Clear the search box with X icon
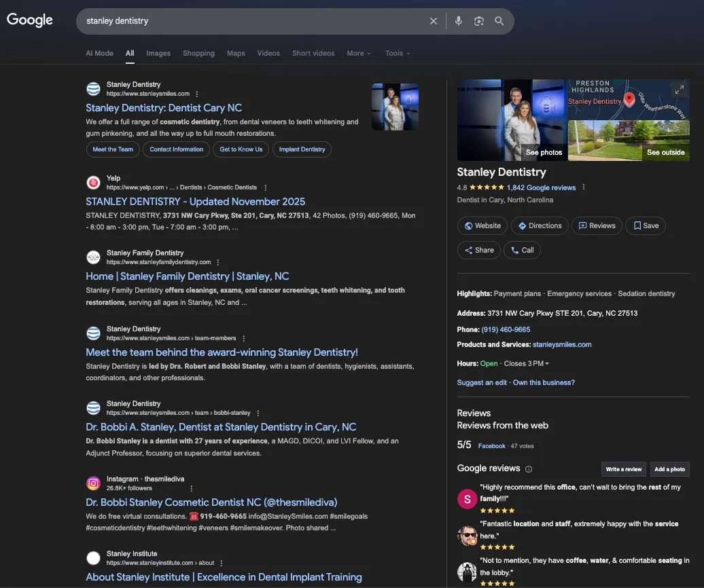The height and width of the screenshot is (588, 704). click(x=434, y=21)
